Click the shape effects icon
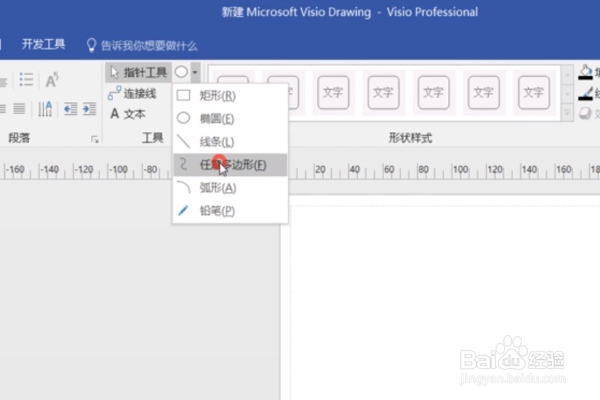 (585, 113)
